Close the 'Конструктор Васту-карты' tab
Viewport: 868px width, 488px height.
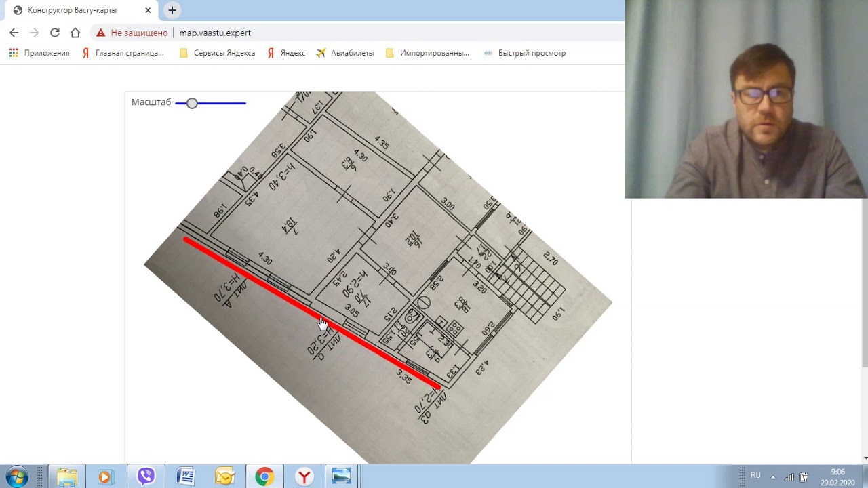(148, 10)
